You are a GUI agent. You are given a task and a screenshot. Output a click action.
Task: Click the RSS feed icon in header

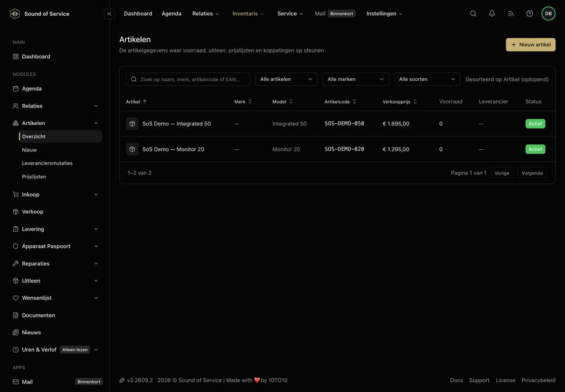point(511,14)
